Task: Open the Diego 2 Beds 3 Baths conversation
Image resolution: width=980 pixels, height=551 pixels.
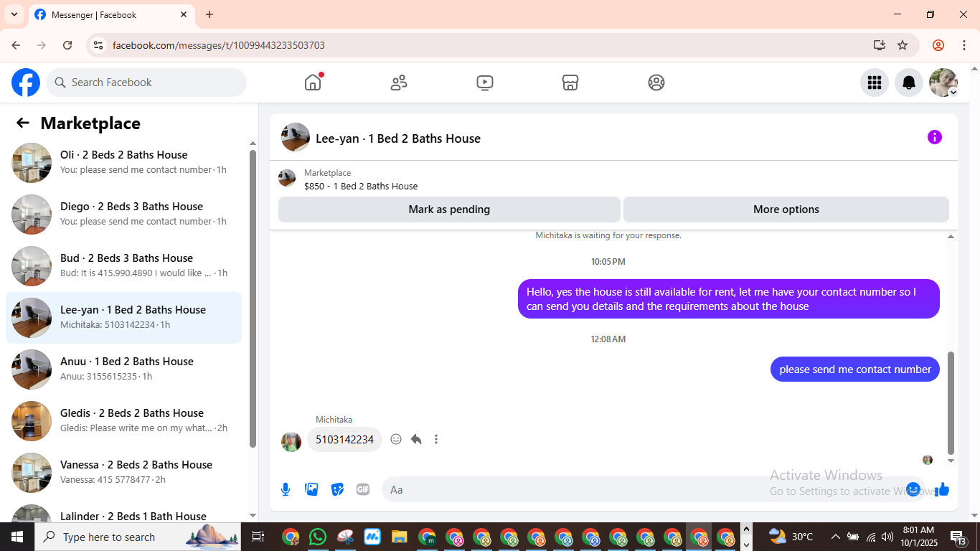Action: 123,215
